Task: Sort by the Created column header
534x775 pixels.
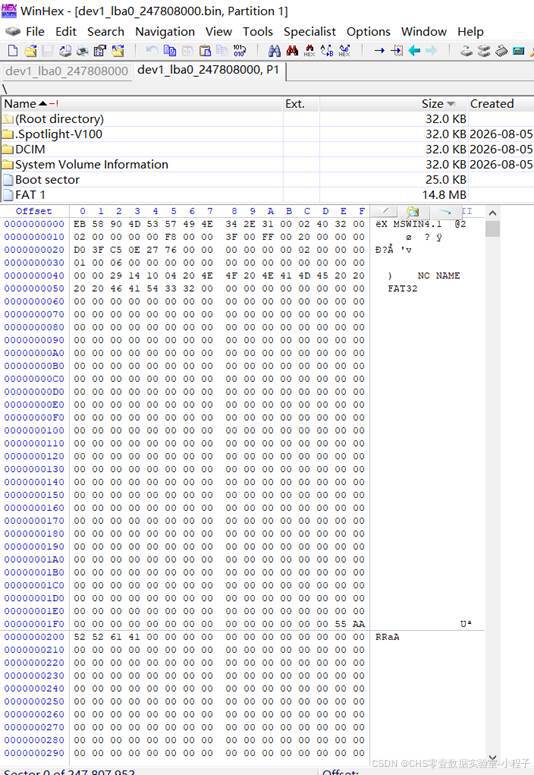Action: tap(500, 104)
